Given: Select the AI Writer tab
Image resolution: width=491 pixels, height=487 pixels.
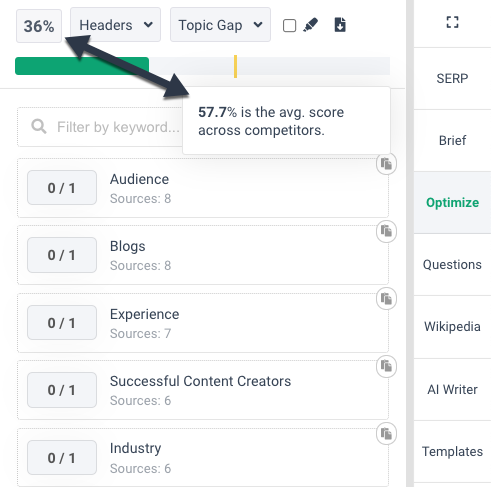Looking at the screenshot, I should pyautogui.click(x=452, y=389).
